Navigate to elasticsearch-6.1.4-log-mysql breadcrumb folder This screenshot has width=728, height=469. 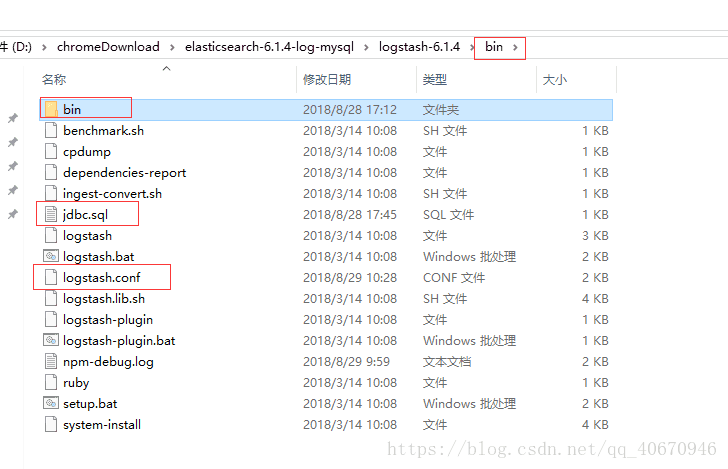click(x=269, y=47)
